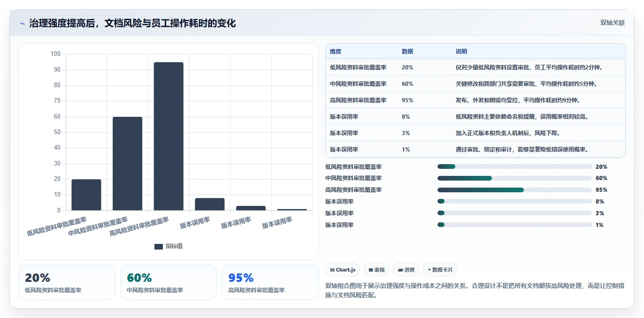Click x-axis label 高风险资料审批覆盖率
644x318 pixels.
click(x=139, y=227)
